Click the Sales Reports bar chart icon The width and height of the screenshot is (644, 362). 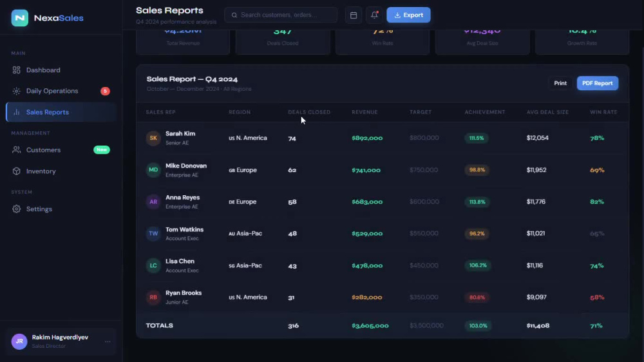17,112
